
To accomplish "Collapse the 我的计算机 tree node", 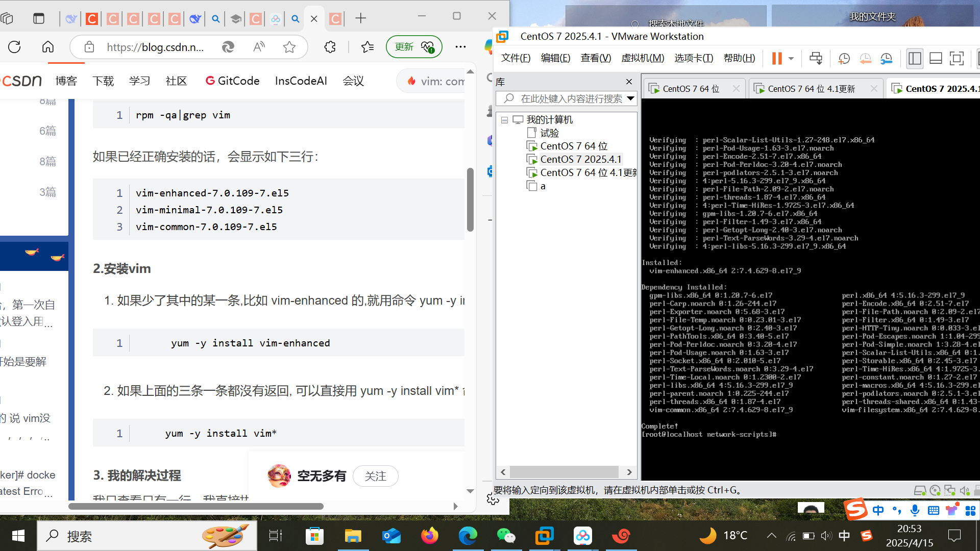I will click(504, 120).
